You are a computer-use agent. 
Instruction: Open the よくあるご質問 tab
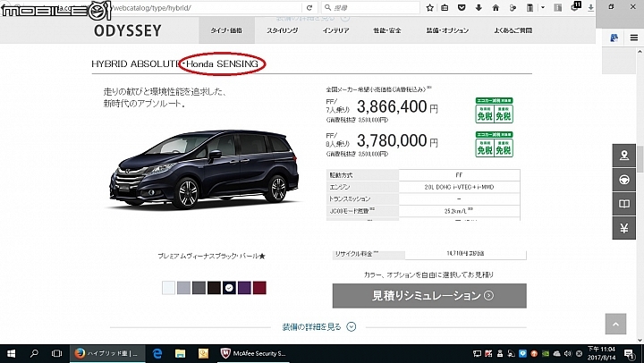[513, 30]
